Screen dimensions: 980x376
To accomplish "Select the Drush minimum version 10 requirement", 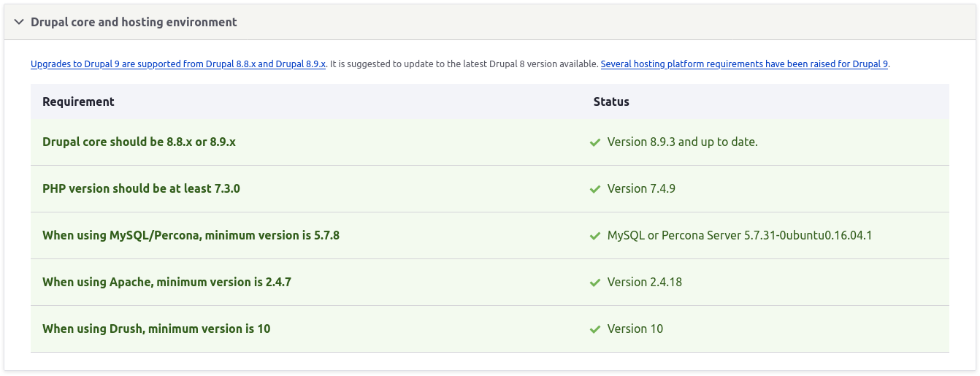I will click(156, 329).
